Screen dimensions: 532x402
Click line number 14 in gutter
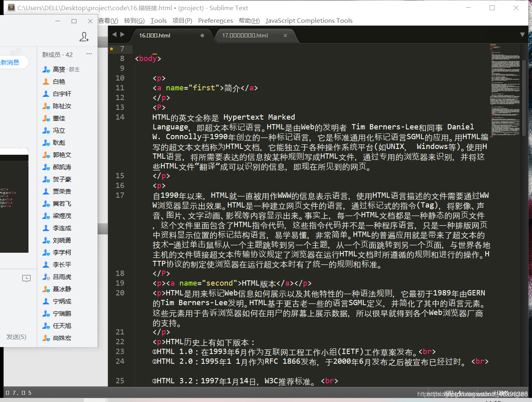(x=120, y=117)
